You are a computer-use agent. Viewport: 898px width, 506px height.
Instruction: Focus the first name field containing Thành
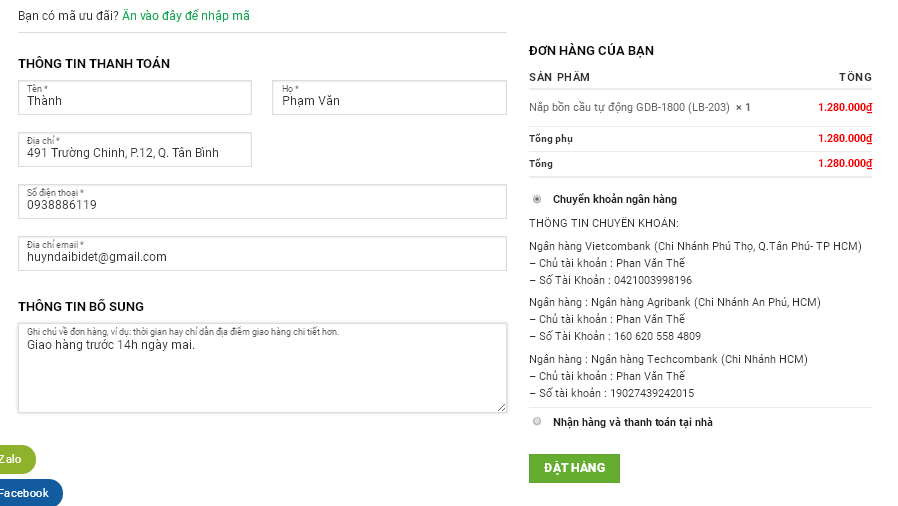coord(134,99)
